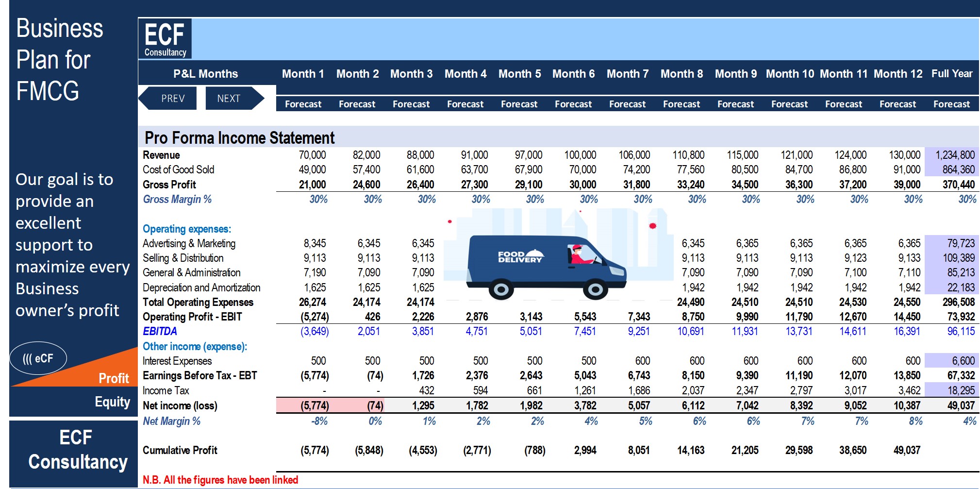Click the Forecast label under Full Year
980x489 pixels.
(x=952, y=104)
